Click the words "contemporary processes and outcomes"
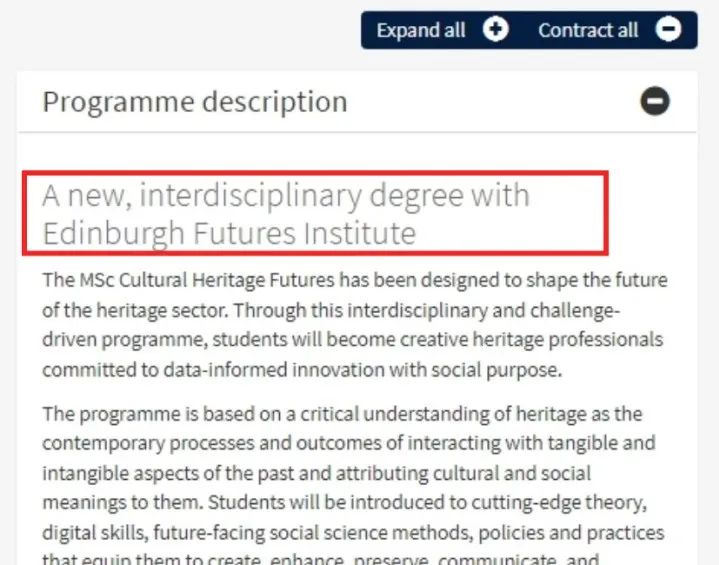Image resolution: width=719 pixels, height=565 pixels. (190, 442)
